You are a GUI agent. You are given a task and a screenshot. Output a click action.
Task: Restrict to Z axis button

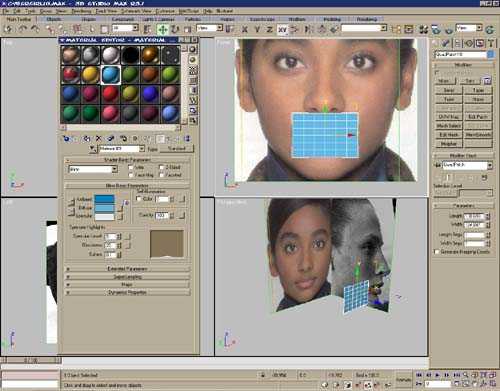tap(269, 30)
